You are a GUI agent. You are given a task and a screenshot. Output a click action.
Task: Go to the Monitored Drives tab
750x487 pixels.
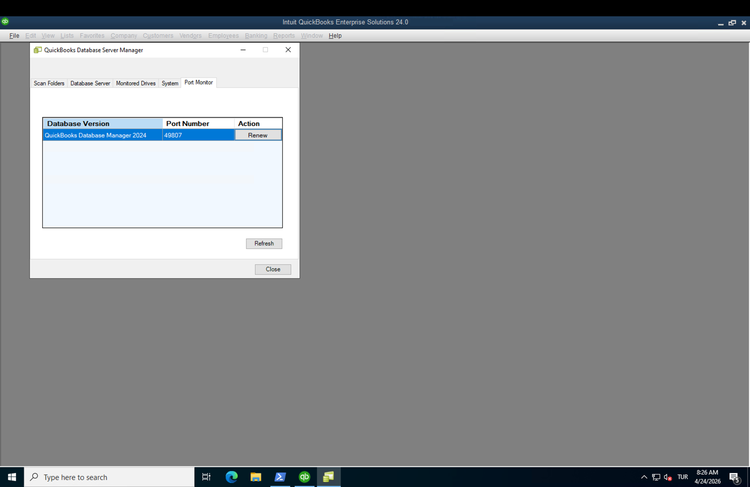(x=135, y=83)
